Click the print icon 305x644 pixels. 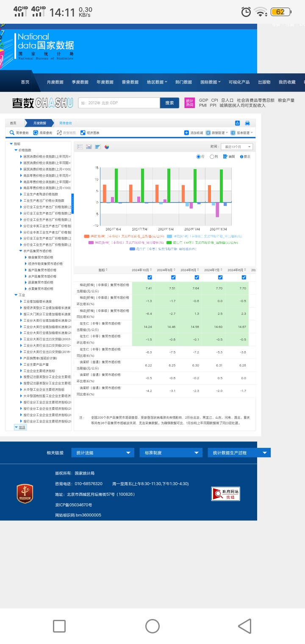247,123
